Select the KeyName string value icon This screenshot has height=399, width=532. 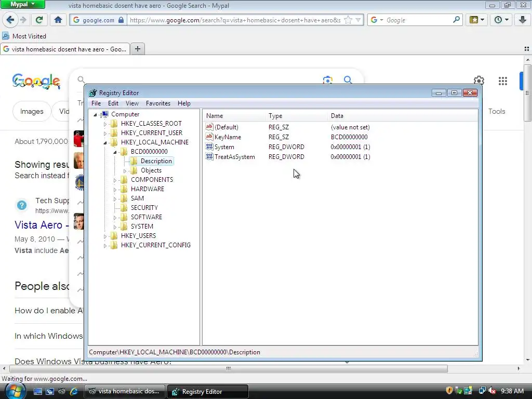(x=209, y=137)
